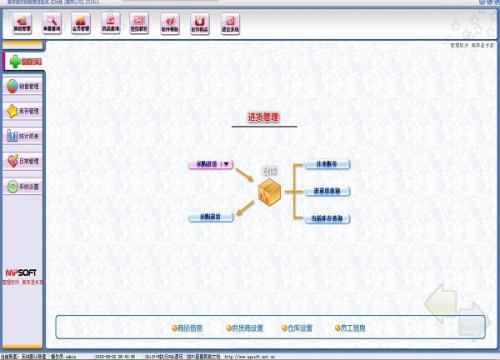The width and height of the screenshot is (500, 360).
Task: Click the fourth icon in the top toolbar
Action: coord(111,24)
